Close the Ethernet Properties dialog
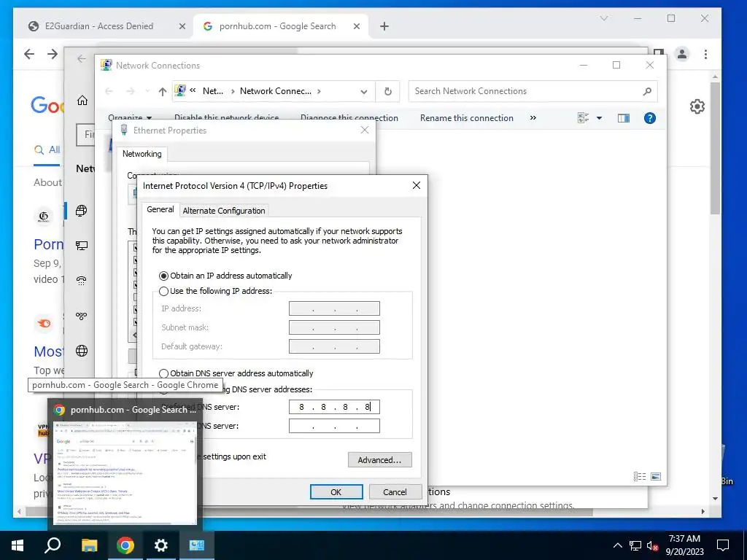Image resolution: width=747 pixels, height=560 pixels. (x=365, y=130)
